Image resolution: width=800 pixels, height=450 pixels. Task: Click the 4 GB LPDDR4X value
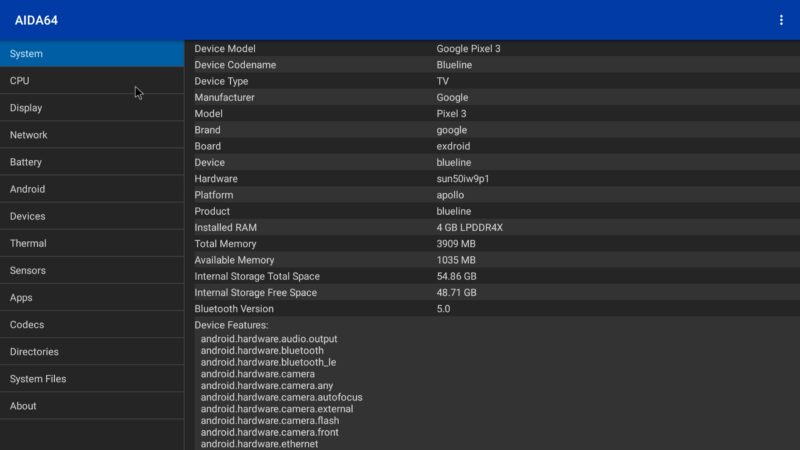(x=469, y=228)
